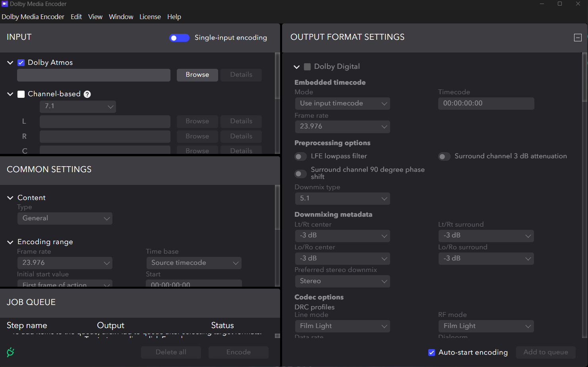Click the Dolby Atmos file path field

point(94,75)
